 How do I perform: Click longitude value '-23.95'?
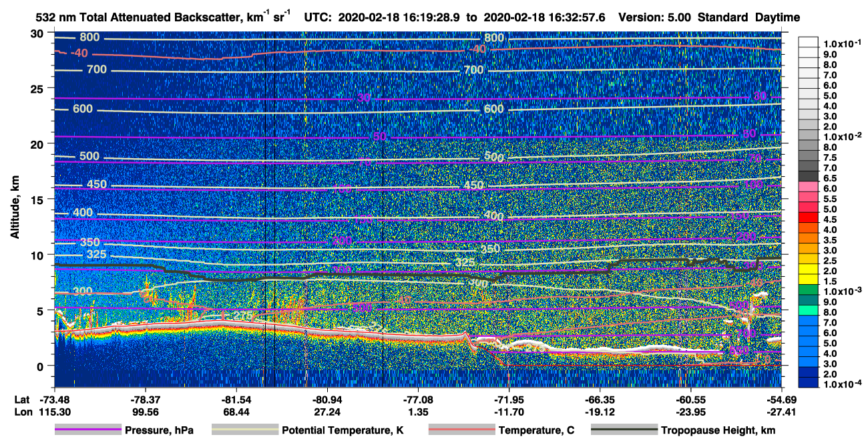tap(690, 412)
